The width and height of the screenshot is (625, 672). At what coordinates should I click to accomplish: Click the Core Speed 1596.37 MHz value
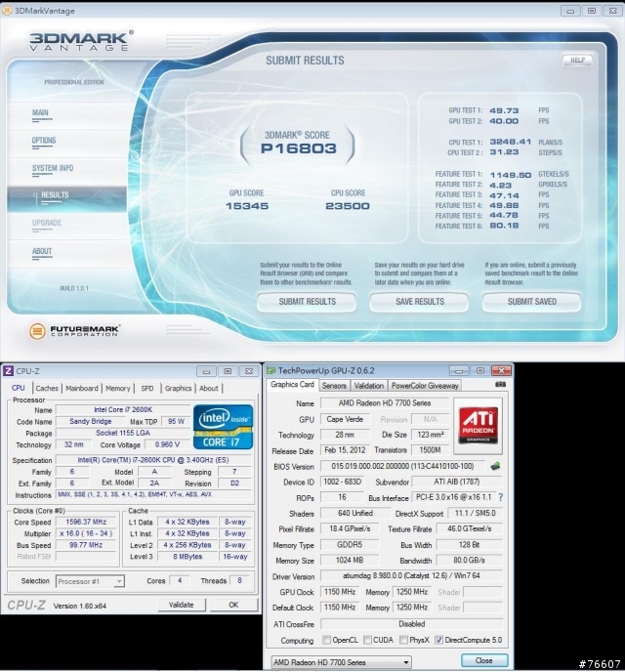(x=86, y=522)
